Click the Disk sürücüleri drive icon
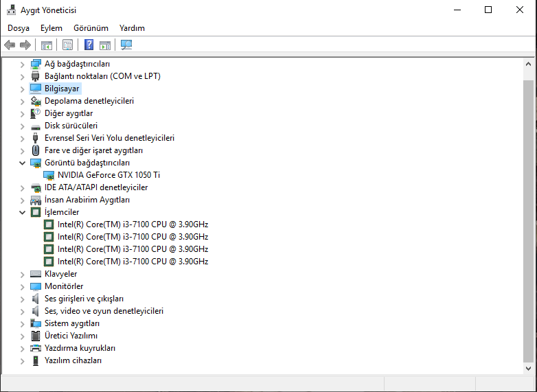537x392 pixels. tap(36, 127)
